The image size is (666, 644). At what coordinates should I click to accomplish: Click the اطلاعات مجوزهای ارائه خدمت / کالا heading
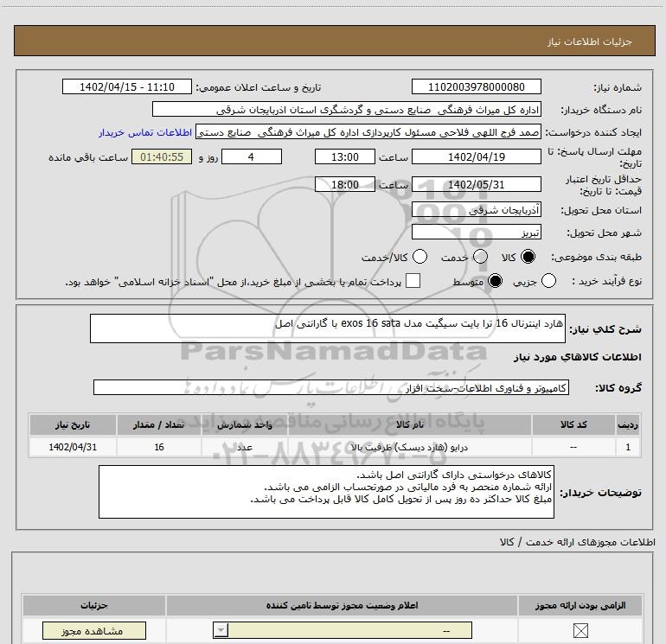[578, 542]
